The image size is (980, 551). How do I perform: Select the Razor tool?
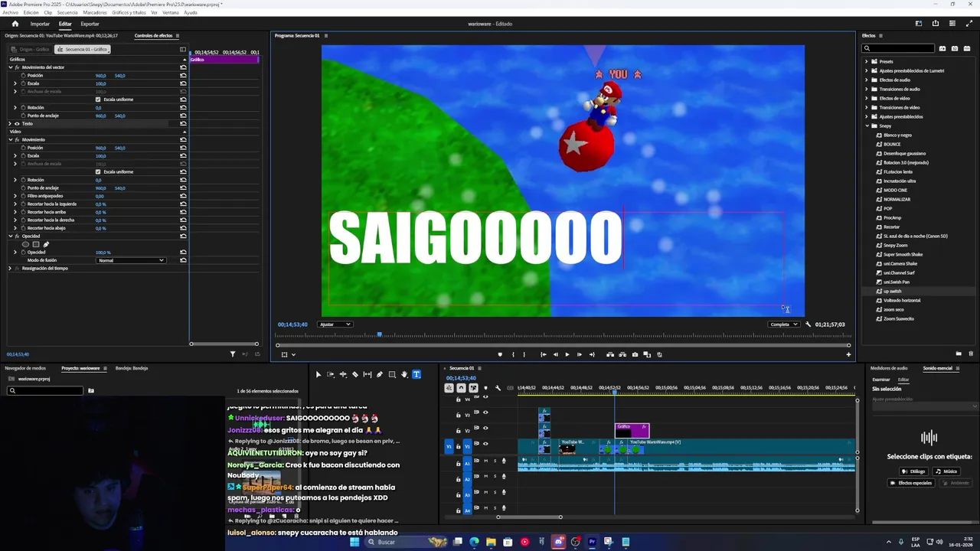coord(355,374)
